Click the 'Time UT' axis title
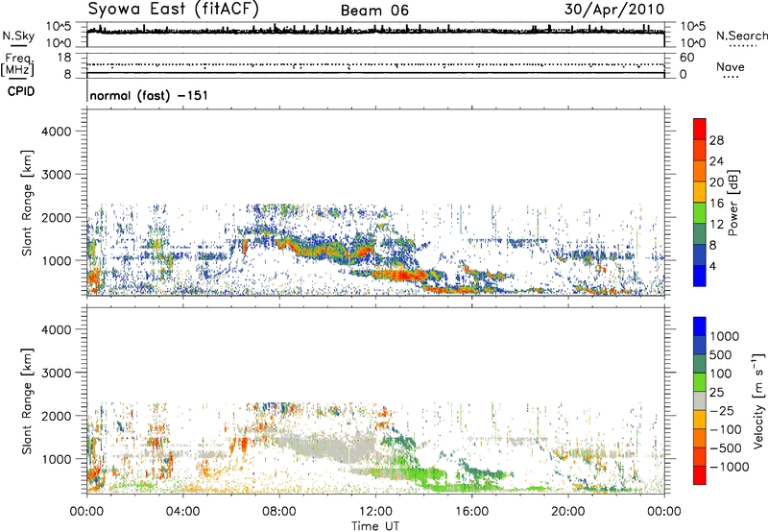Viewport: 768px width, 532px height. 375,525
